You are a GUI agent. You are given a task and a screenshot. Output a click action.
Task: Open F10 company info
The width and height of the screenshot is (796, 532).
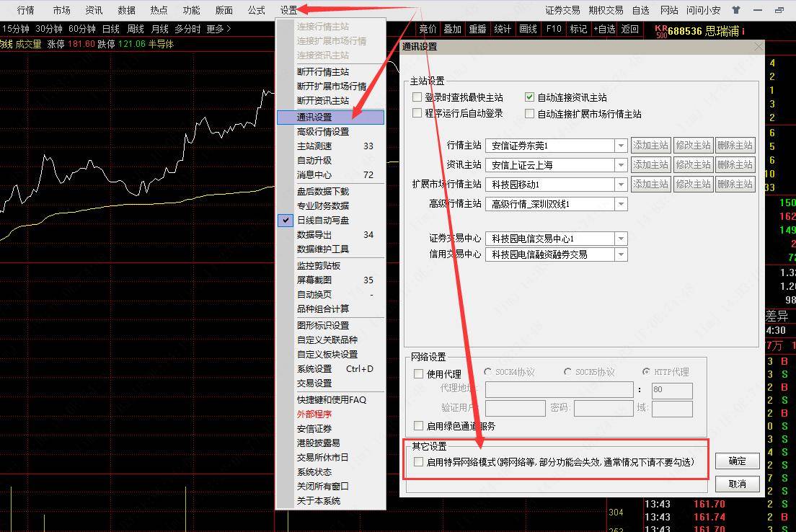tap(553, 29)
